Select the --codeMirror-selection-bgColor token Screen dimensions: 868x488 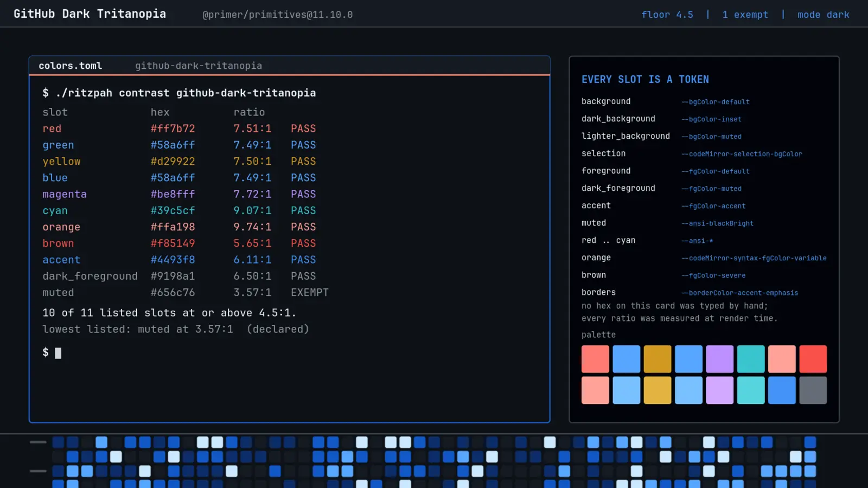coord(742,154)
